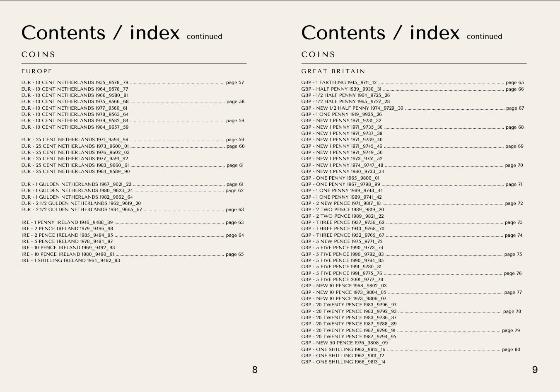Select EUR - 10 CENT NETHERLANDS 1975_9566_68 entry
This screenshot has width=560, height=392.
pos(75,101)
